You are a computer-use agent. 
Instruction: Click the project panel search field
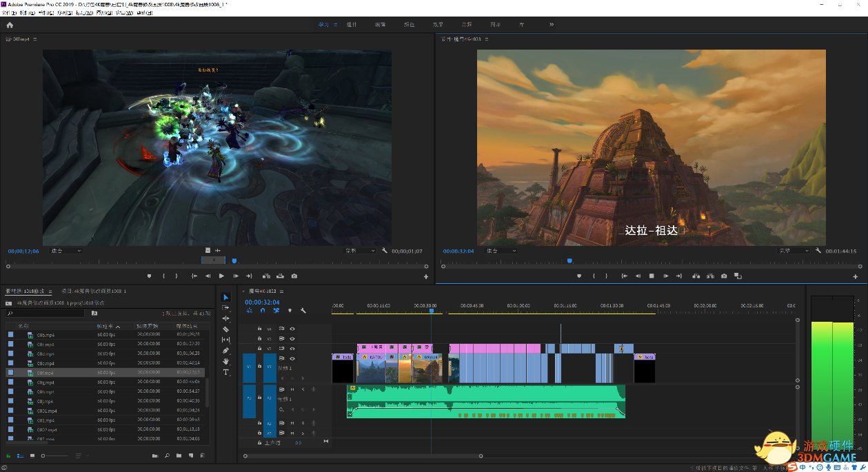click(46, 313)
